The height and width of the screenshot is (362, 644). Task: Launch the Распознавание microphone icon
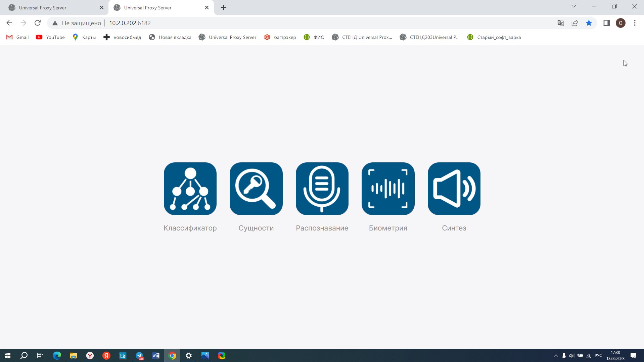point(322,189)
